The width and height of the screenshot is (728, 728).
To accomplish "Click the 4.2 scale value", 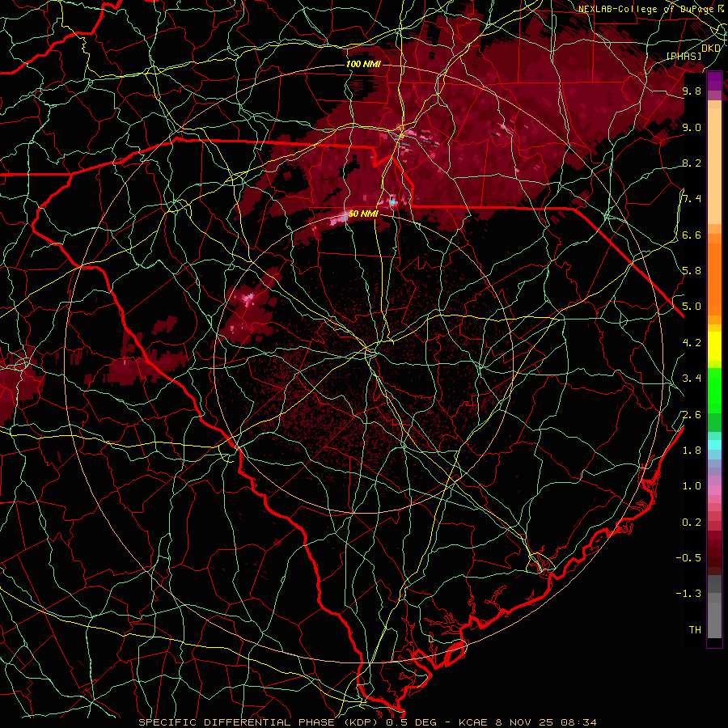I will coord(692,343).
